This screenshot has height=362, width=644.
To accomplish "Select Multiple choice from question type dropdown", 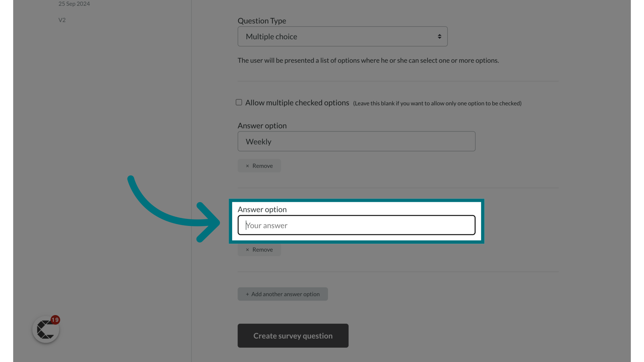I will 342,36.
